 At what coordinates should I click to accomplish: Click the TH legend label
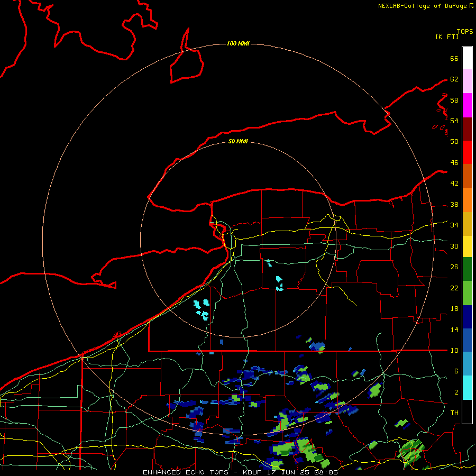coord(454,413)
